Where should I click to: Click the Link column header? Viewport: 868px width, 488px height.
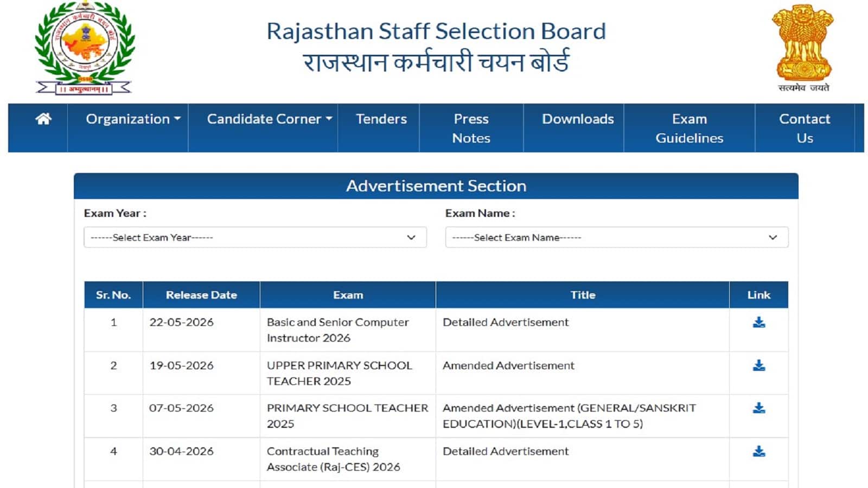[758, 295]
